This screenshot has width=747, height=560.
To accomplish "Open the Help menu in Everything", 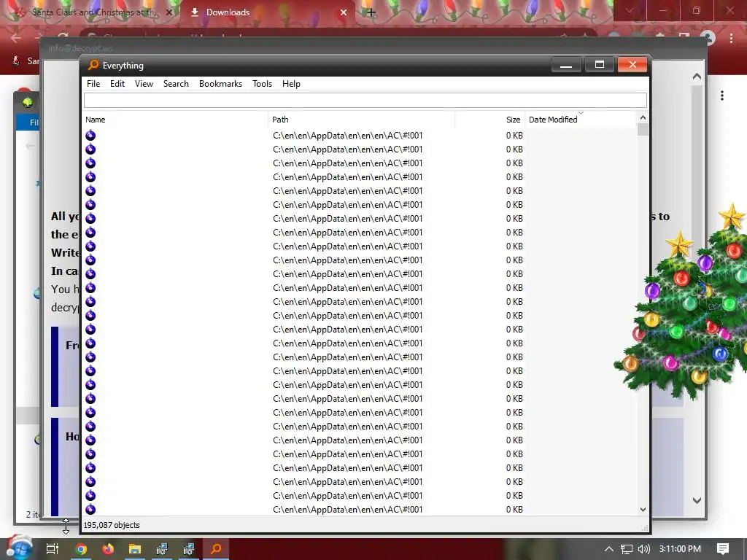I will point(291,84).
